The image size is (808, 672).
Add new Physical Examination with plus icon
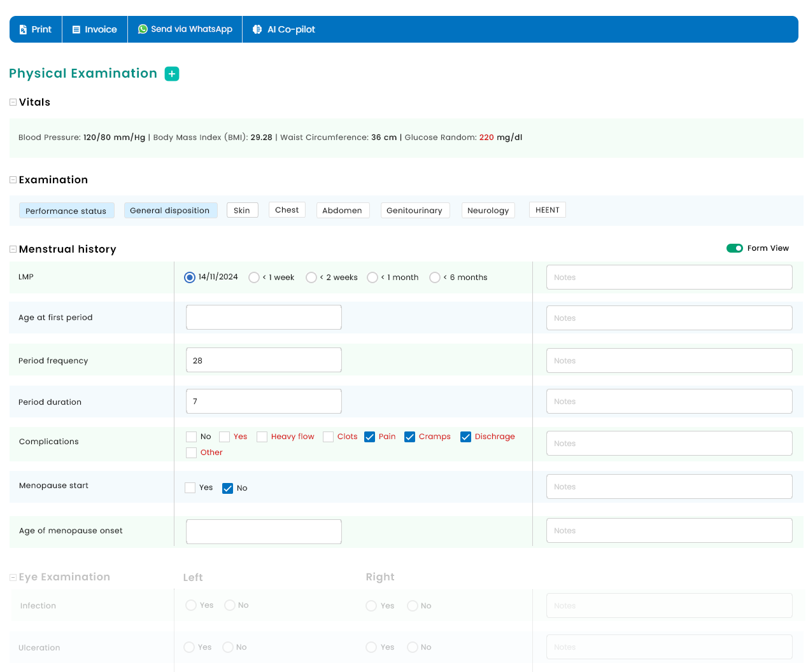point(172,74)
